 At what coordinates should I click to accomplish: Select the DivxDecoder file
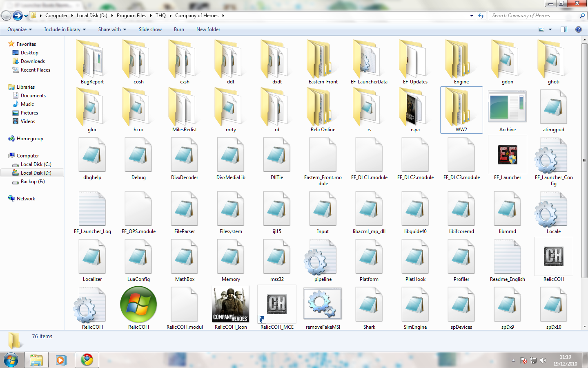click(185, 158)
